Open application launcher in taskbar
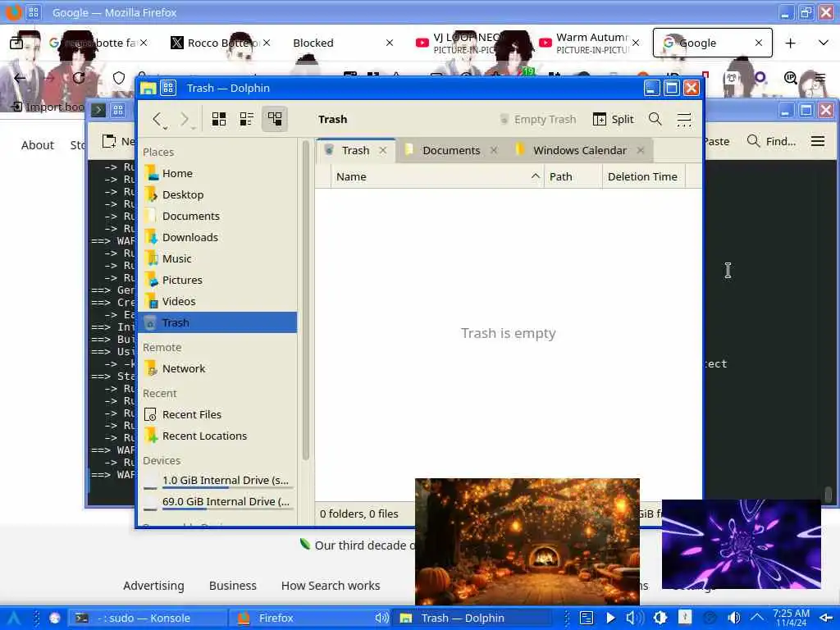Viewport: 840px width, 630px height. 13,619
